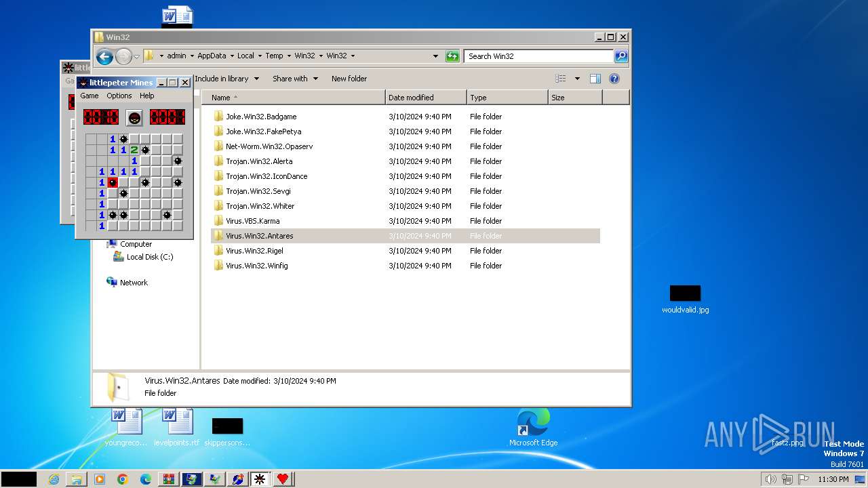Click the green 2 cell in Mines grid
This screenshot has height=488, width=868.
tap(134, 150)
